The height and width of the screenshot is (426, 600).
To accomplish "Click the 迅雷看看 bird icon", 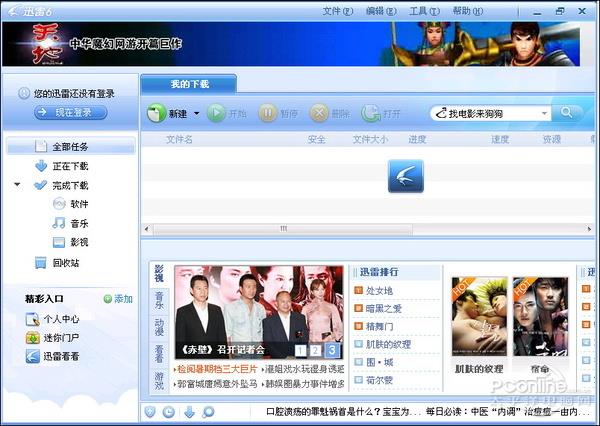I will tap(33, 356).
